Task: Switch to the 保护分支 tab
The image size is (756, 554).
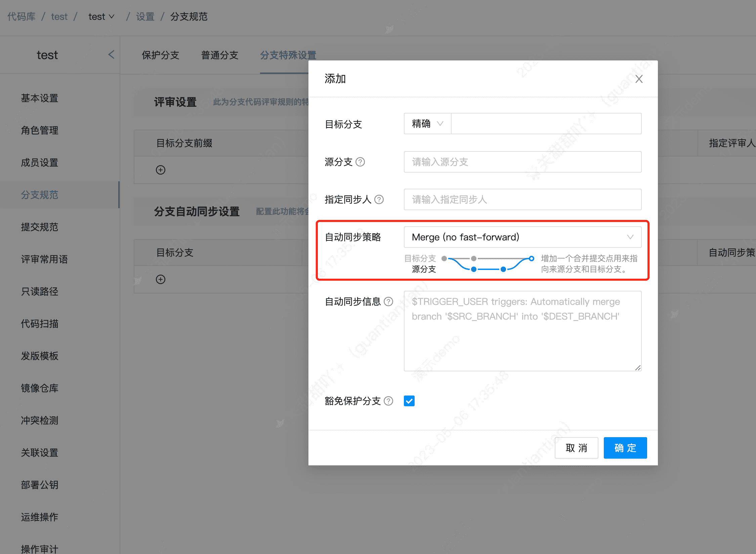Action: tap(161, 55)
